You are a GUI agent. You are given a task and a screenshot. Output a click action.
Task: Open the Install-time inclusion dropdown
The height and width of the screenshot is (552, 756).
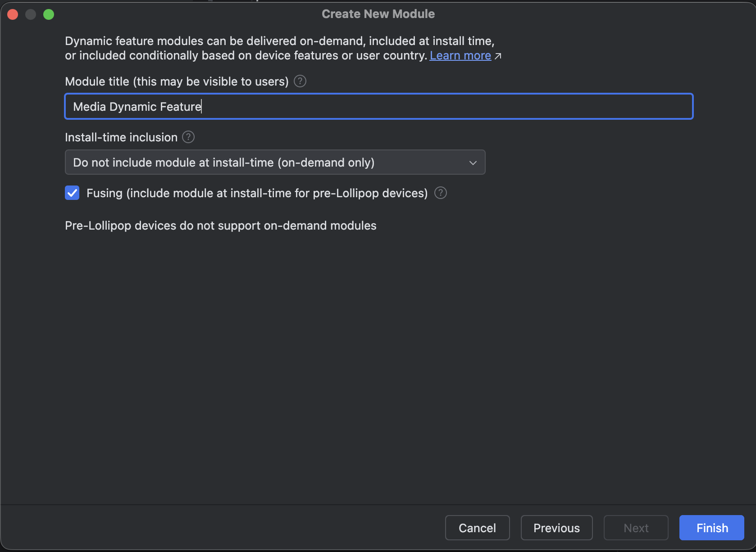coord(275,163)
